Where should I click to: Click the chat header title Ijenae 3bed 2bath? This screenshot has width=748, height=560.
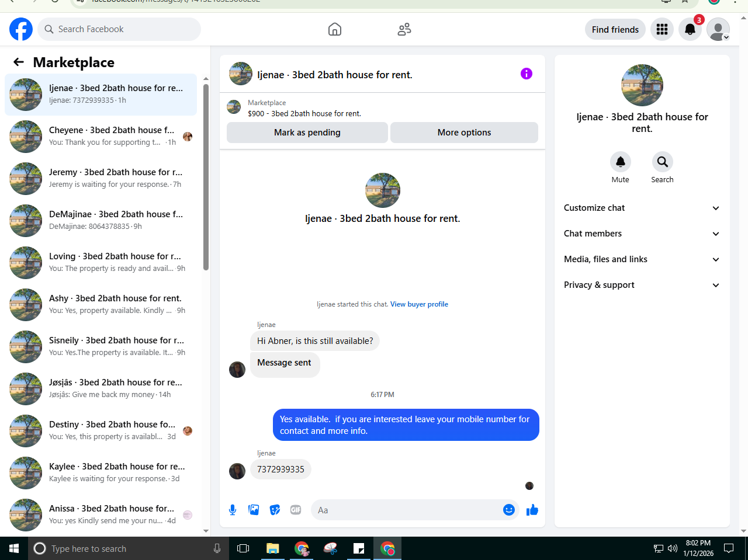point(335,75)
